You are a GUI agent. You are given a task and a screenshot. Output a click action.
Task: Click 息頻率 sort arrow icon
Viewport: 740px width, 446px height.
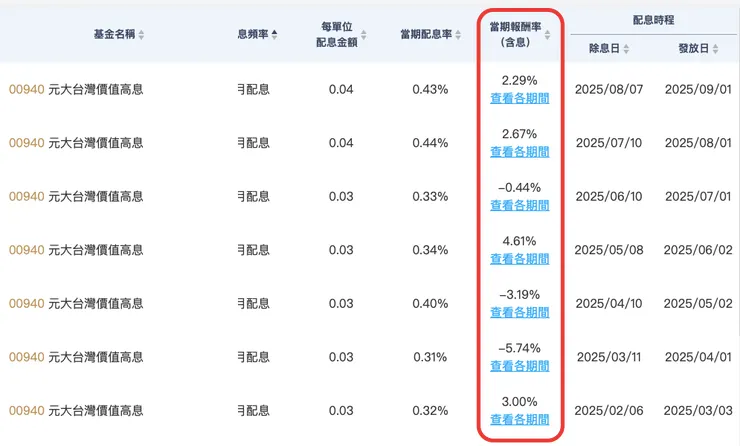pos(274,34)
